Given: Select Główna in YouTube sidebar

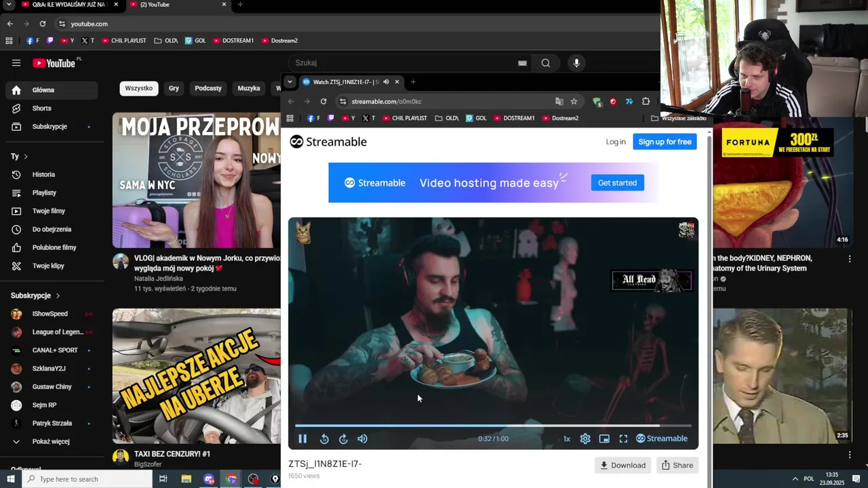Looking at the screenshot, I should pyautogui.click(x=52, y=90).
